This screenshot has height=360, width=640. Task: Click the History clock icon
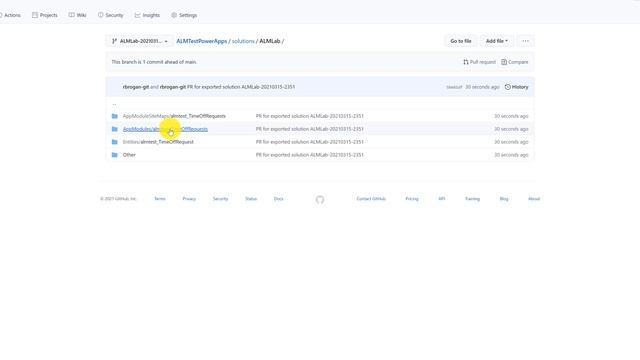tap(508, 87)
